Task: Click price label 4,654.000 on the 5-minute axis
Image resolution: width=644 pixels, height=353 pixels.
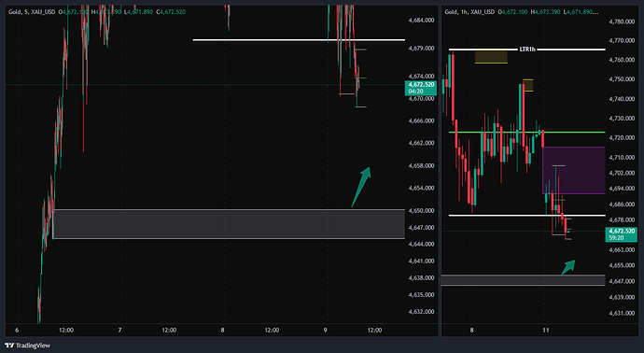Action: point(421,188)
